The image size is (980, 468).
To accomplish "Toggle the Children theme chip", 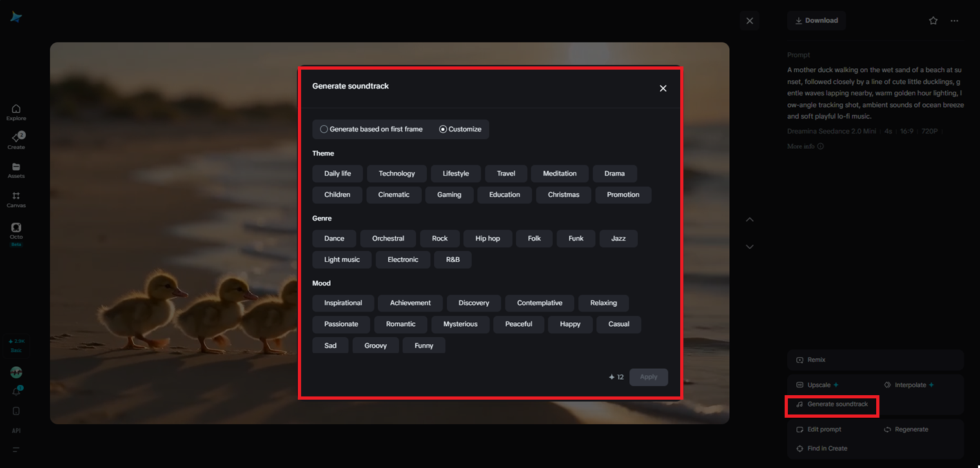I will [x=337, y=195].
